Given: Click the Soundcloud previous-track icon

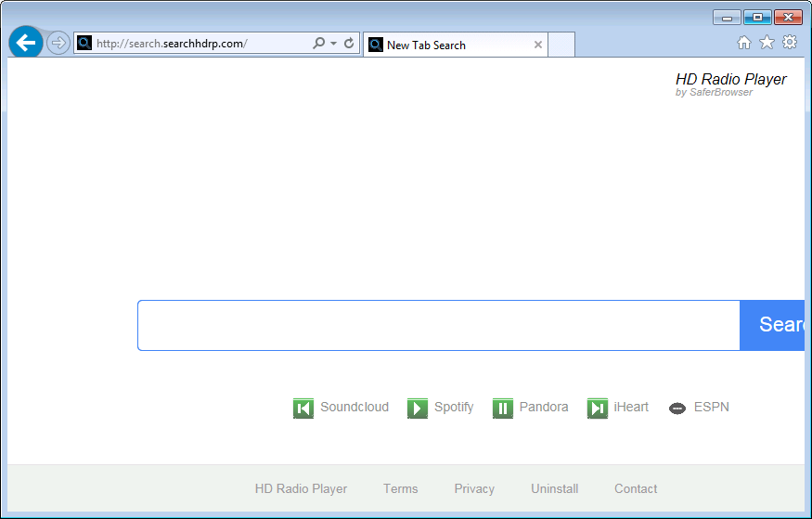Looking at the screenshot, I should point(303,409).
